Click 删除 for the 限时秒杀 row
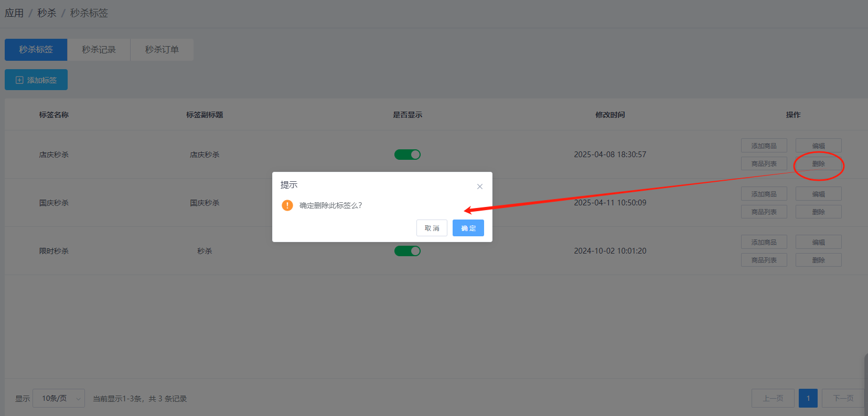 818,260
